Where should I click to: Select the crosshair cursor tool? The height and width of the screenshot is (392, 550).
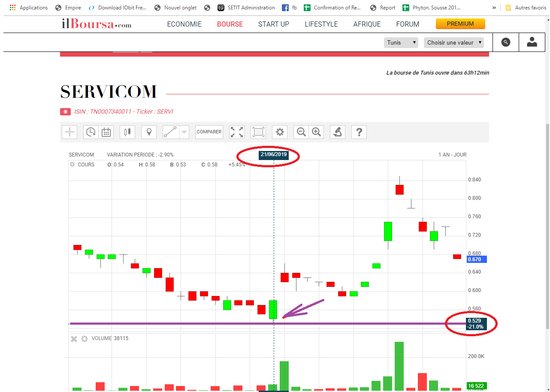point(70,132)
